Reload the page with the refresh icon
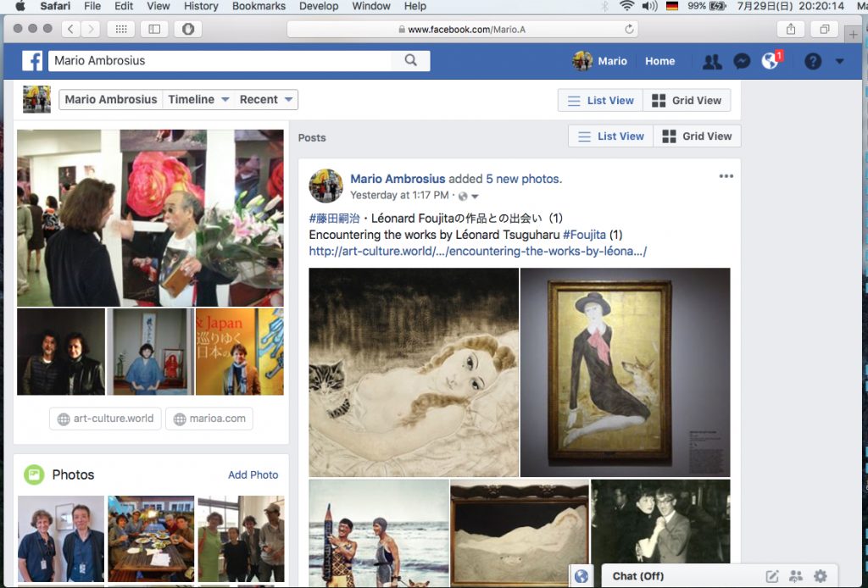The width and height of the screenshot is (868, 588). 629,30
